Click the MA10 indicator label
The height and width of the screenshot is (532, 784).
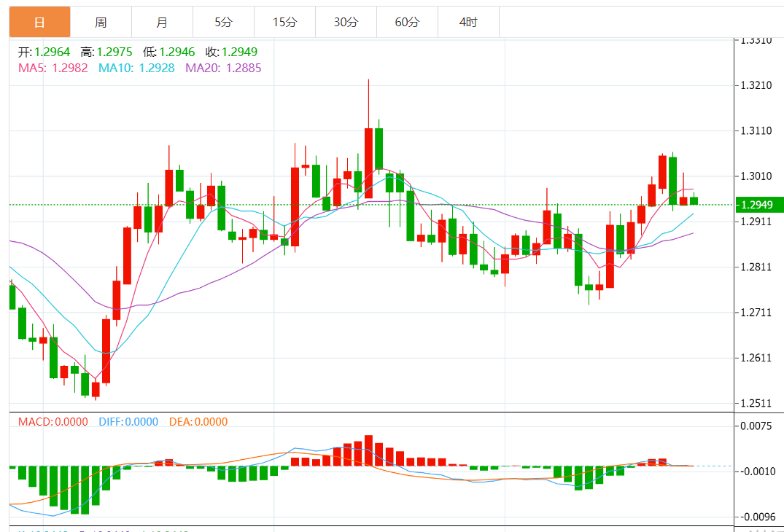tap(136, 68)
